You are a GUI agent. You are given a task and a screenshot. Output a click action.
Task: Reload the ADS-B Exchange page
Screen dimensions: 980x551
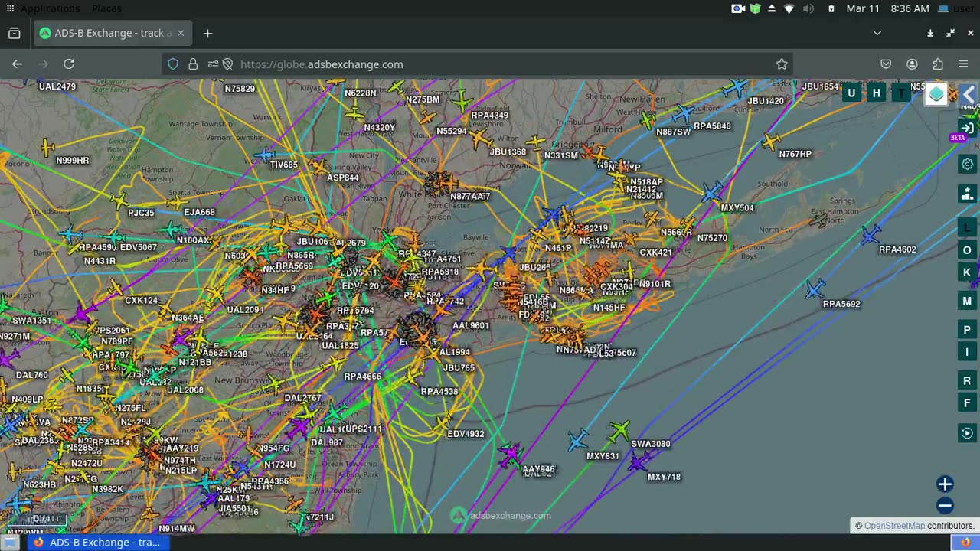[69, 64]
